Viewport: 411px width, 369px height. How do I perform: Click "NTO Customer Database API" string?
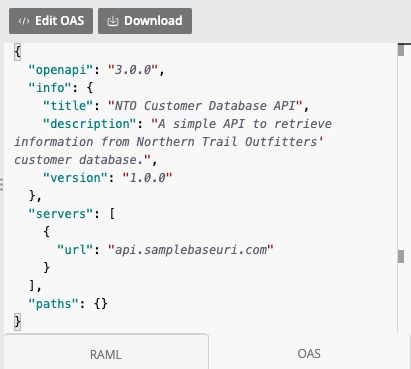(205, 106)
